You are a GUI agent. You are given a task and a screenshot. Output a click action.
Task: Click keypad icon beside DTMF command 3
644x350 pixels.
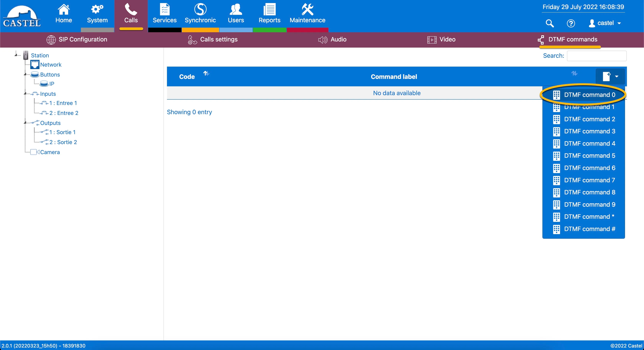(x=556, y=131)
